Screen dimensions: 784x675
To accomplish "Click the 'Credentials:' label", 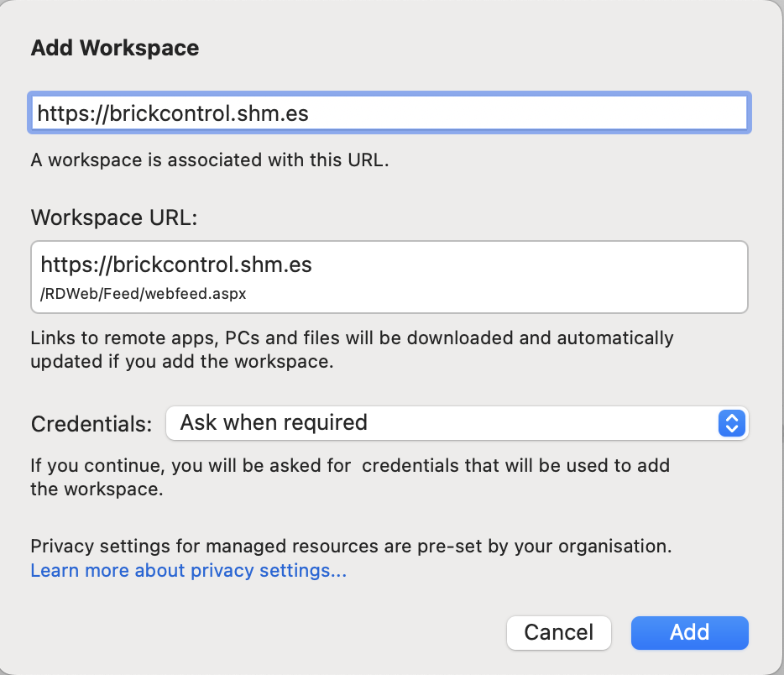I will tap(91, 424).
